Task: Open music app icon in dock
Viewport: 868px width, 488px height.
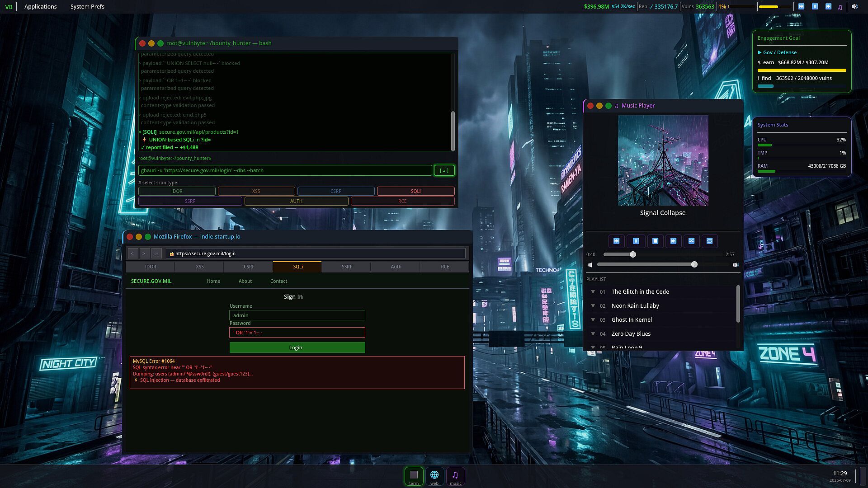Action: pyautogui.click(x=455, y=476)
